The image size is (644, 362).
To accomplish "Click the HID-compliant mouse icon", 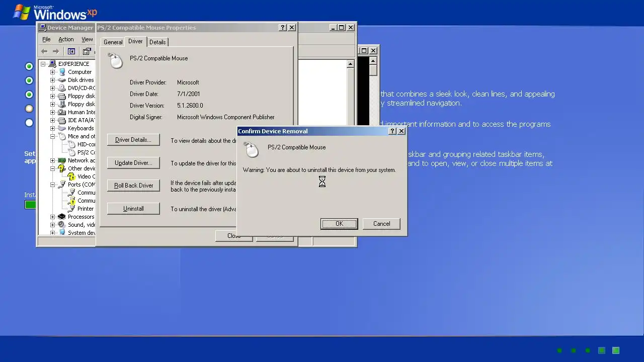I will pos(71,144).
